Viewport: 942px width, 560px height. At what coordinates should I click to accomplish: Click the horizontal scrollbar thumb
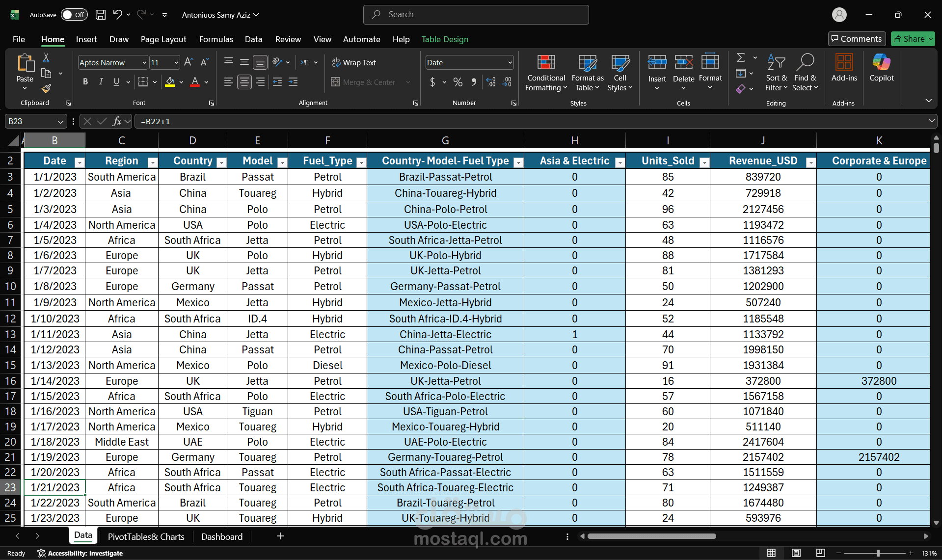[652, 536]
